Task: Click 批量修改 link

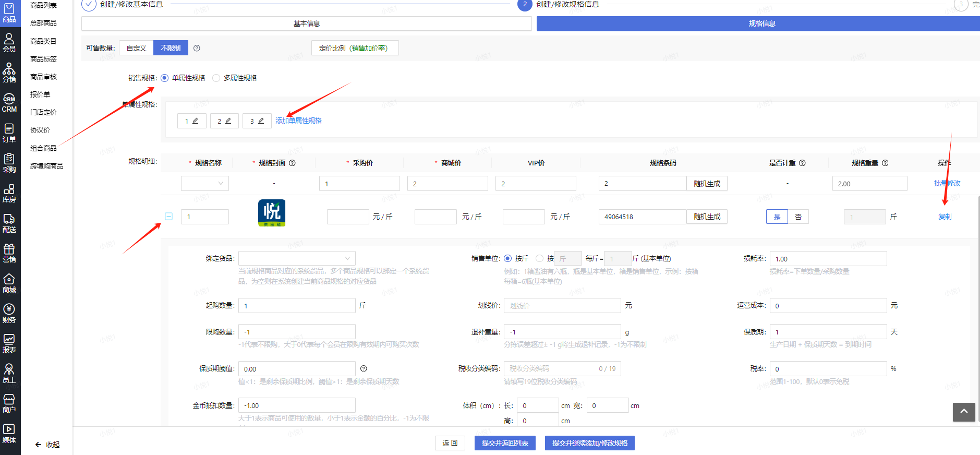Action: tap(947, 183)
